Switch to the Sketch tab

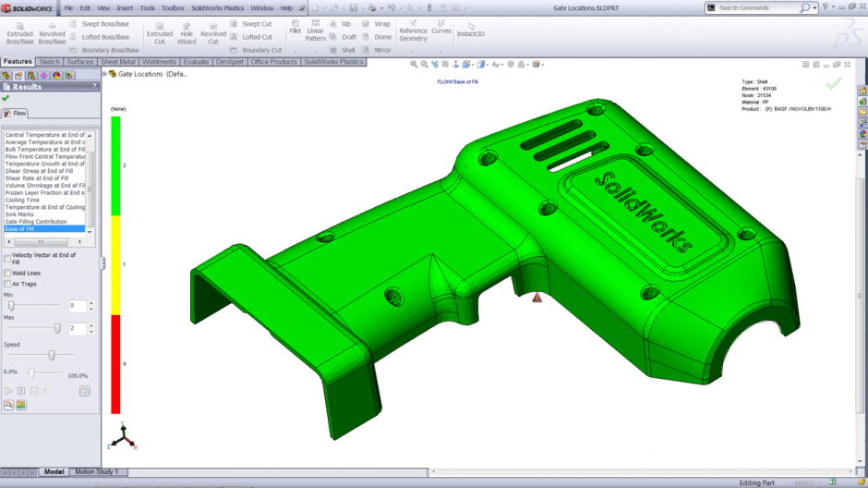click(x=49, y=62)
